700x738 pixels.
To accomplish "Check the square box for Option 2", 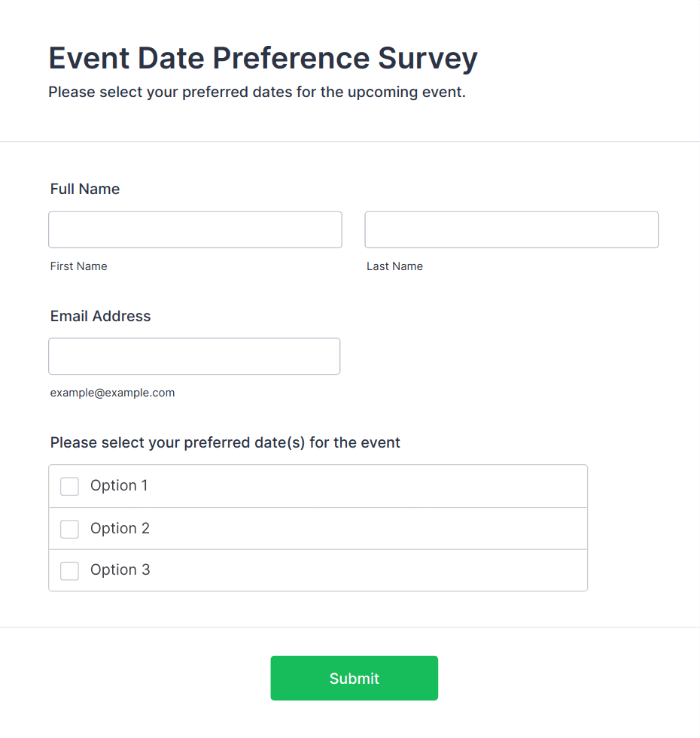I will pyautogui.click(x=70, y=530).
